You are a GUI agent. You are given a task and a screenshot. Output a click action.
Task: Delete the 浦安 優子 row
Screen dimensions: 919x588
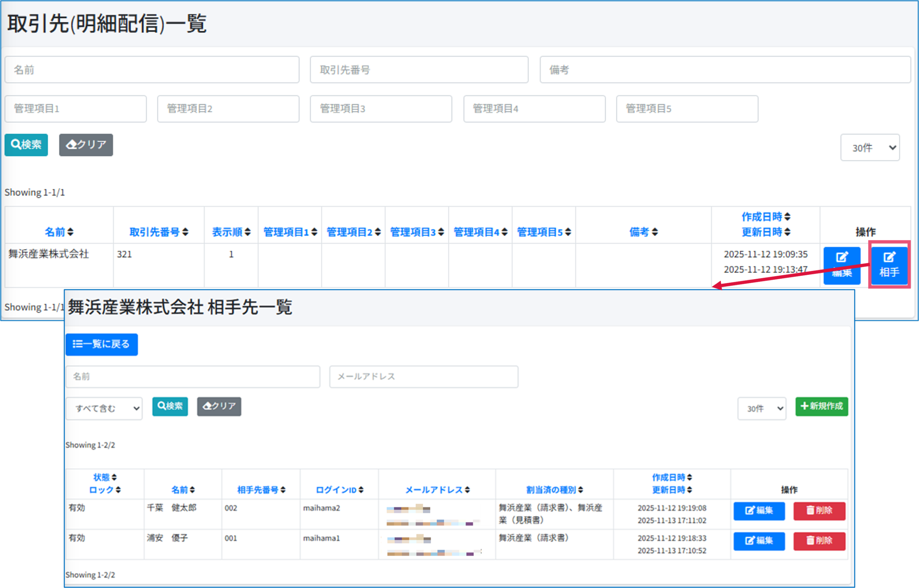(x=819, y=541)
